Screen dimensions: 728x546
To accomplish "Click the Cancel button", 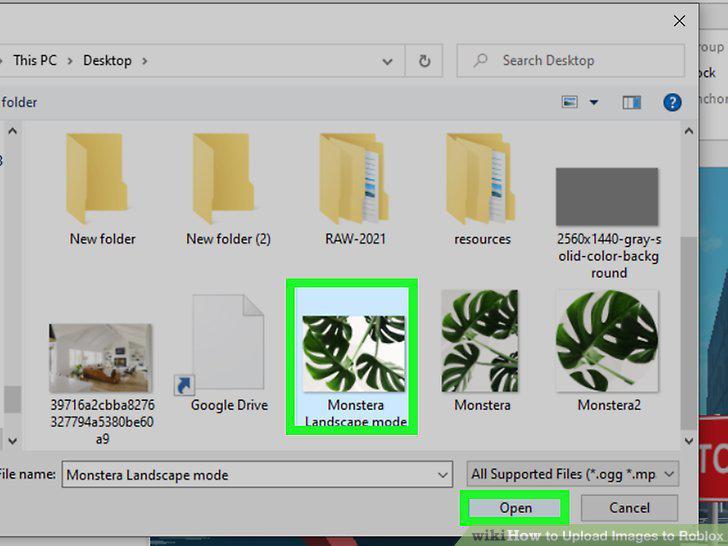I will click(x=629, y=508).
